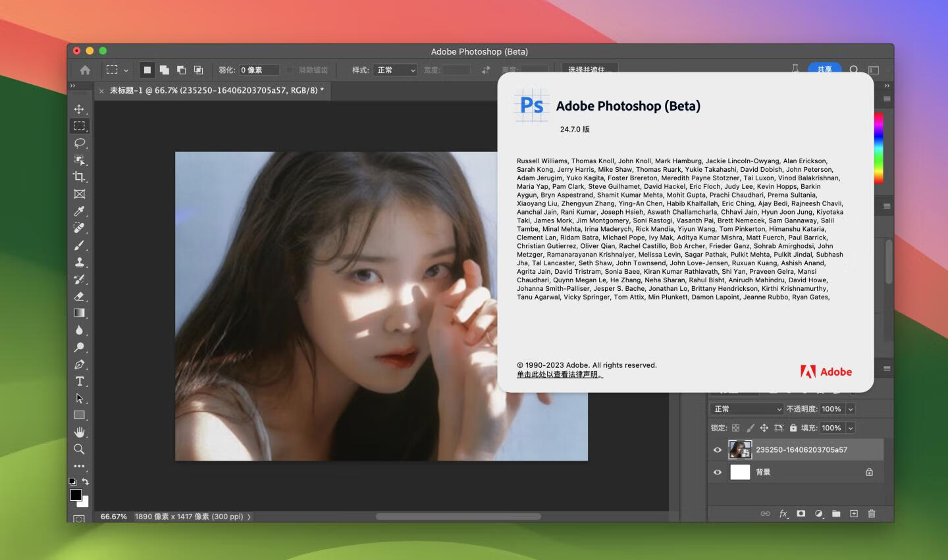Viewport: 948px width, 560px height.
Task: Choose Intersect with selection mode
Action: pyautogui.click(x=198, y=70)
